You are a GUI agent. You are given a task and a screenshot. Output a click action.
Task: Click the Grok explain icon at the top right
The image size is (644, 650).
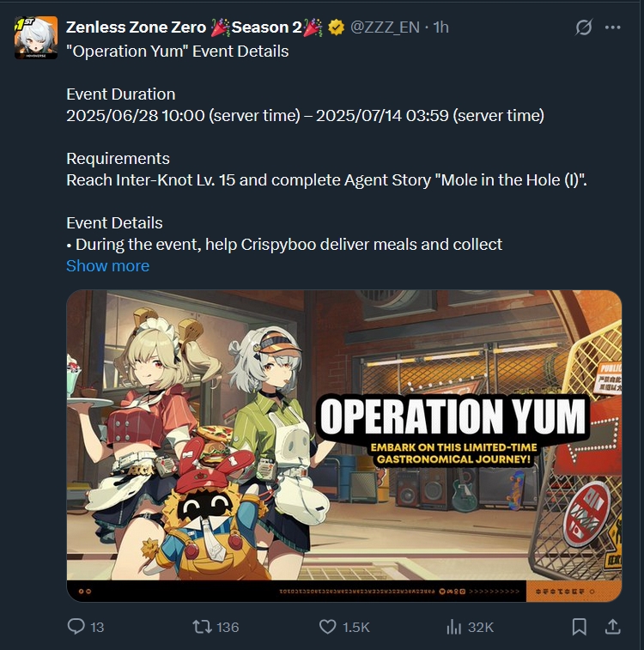coord(584,27)
